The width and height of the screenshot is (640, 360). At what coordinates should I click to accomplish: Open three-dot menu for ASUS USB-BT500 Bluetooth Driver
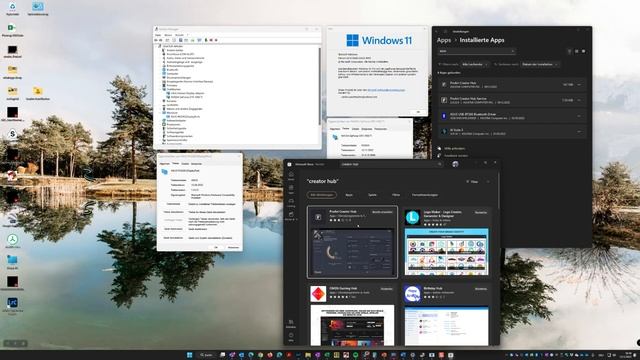click(579, 116)
